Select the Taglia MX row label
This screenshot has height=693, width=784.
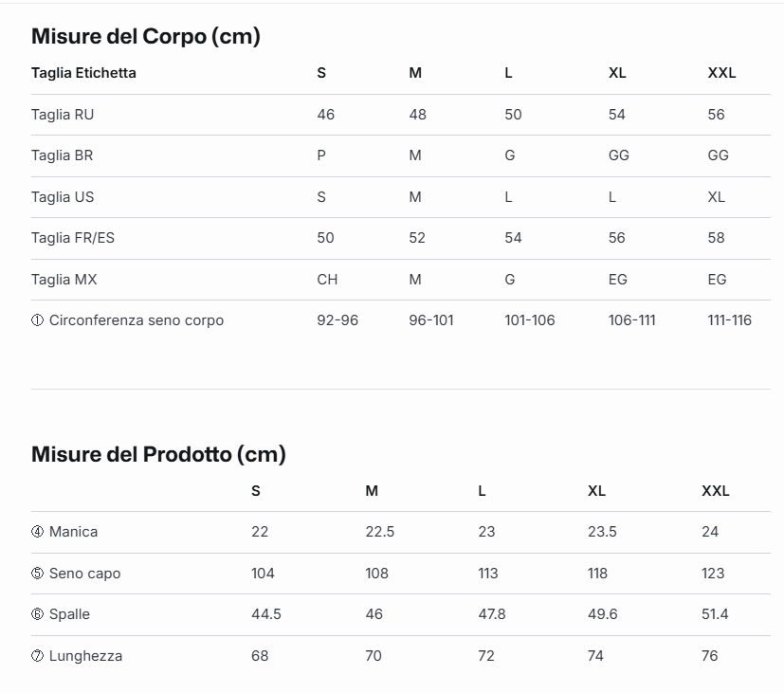click(x=64, y=280)
